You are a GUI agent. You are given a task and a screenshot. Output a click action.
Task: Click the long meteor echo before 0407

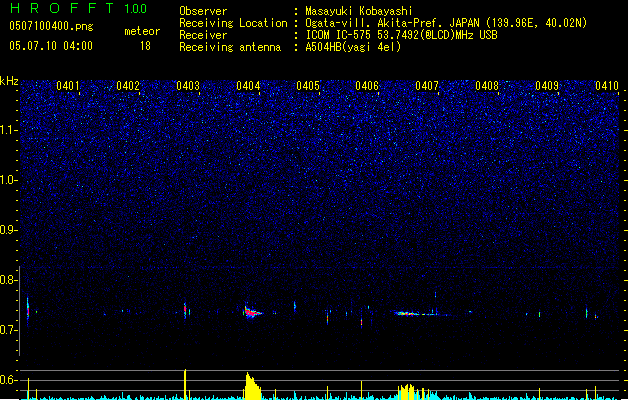pyautogui.click(x=415, y=314)
